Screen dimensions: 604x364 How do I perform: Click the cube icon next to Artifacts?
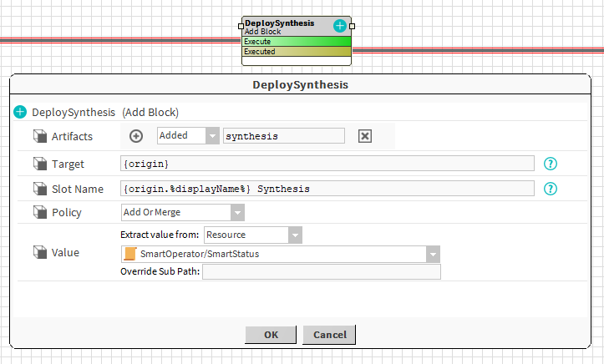coord(39,136)
